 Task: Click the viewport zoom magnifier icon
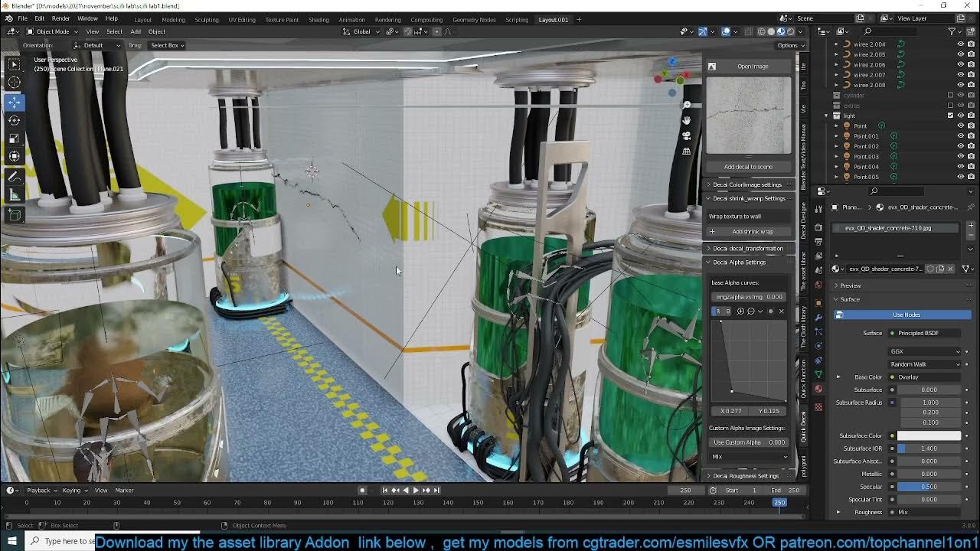[x=687, y=105]
